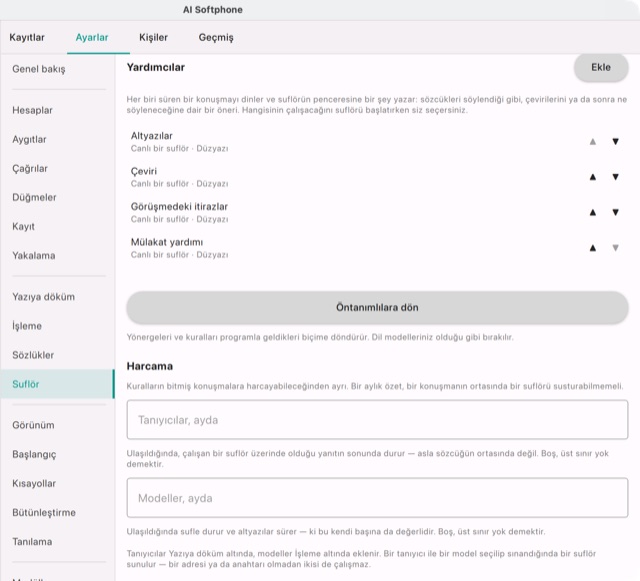
Task: Focus the Modeller, ayda input field
Action: pos(377,498)
